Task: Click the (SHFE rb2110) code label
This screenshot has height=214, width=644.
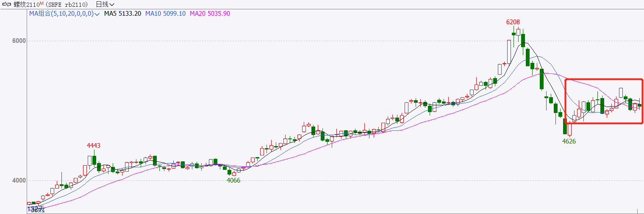Action: [66, 5]
